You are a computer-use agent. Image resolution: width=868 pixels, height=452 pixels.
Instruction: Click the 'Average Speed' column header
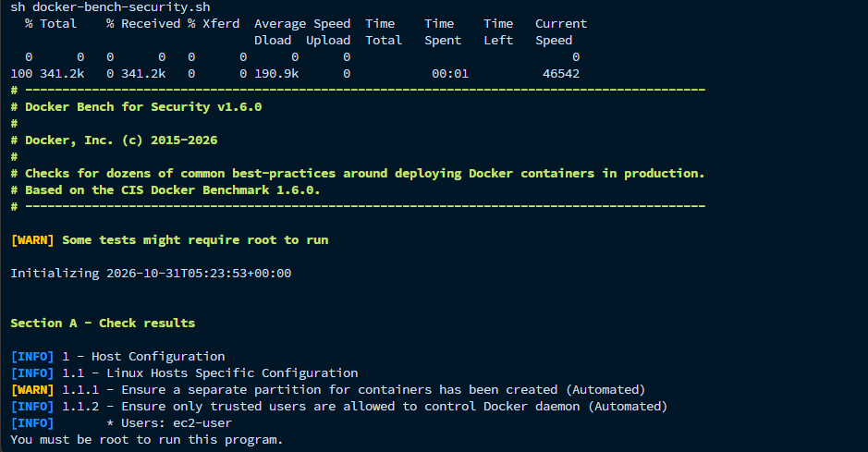click(x=302, y=24)
